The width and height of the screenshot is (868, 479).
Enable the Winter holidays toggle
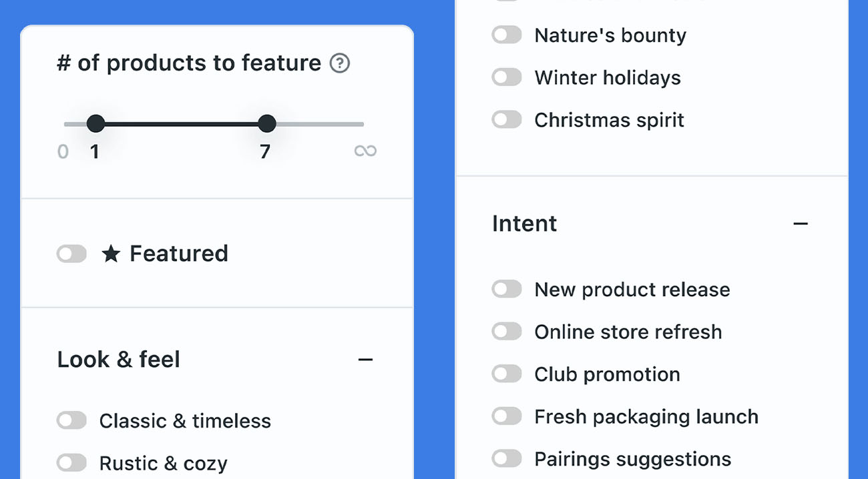pos(507,77)
